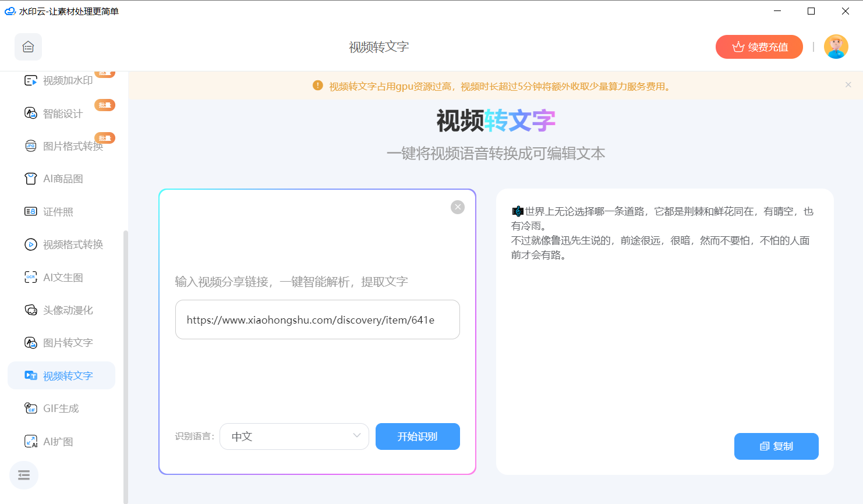Click the 视频加水印 sidebar icon
Image resolution: width=863 pixels, height=504 pixels.
(x=31, y=80)
